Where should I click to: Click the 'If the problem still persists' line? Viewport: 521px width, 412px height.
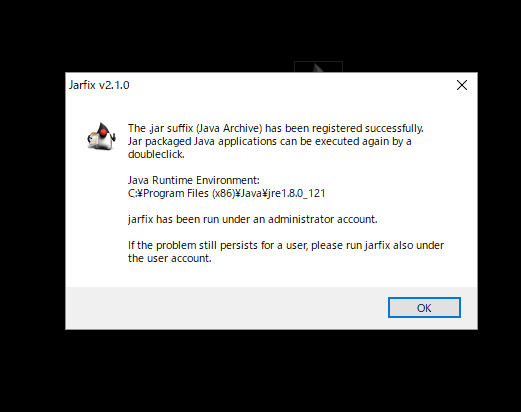pyautogui.click(x=286, y=245)
